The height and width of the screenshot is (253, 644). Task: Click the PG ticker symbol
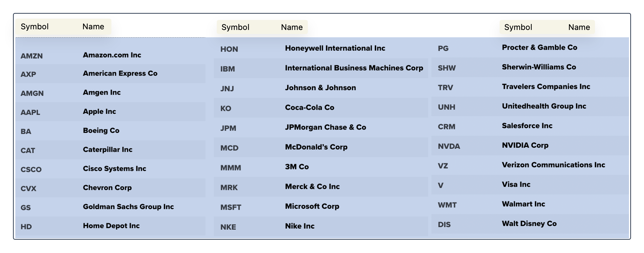tap(443, 49)
